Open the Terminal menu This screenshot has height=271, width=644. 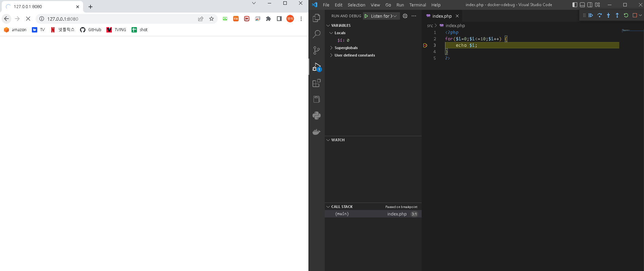coord(418,5)
